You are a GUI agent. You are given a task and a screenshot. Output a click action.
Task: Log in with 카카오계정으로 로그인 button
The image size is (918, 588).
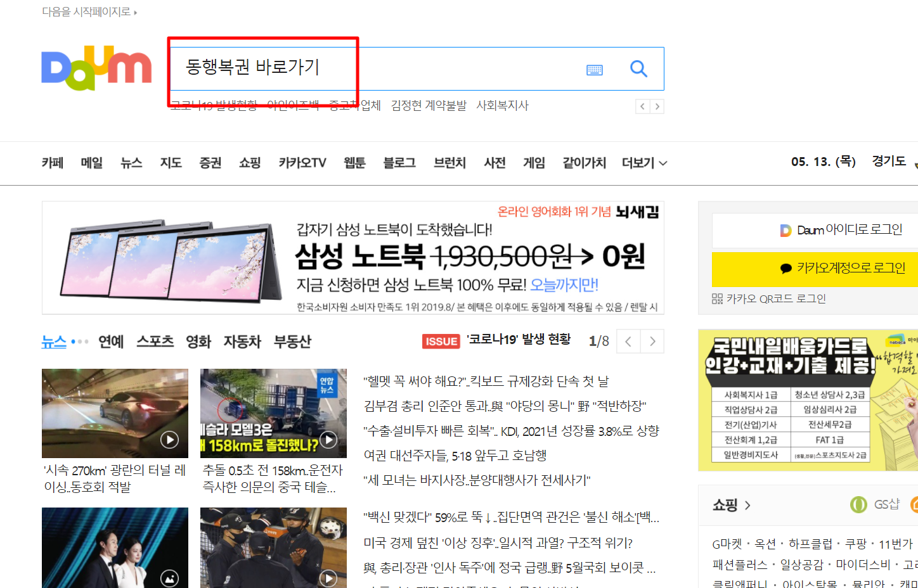tap(815, 269)
